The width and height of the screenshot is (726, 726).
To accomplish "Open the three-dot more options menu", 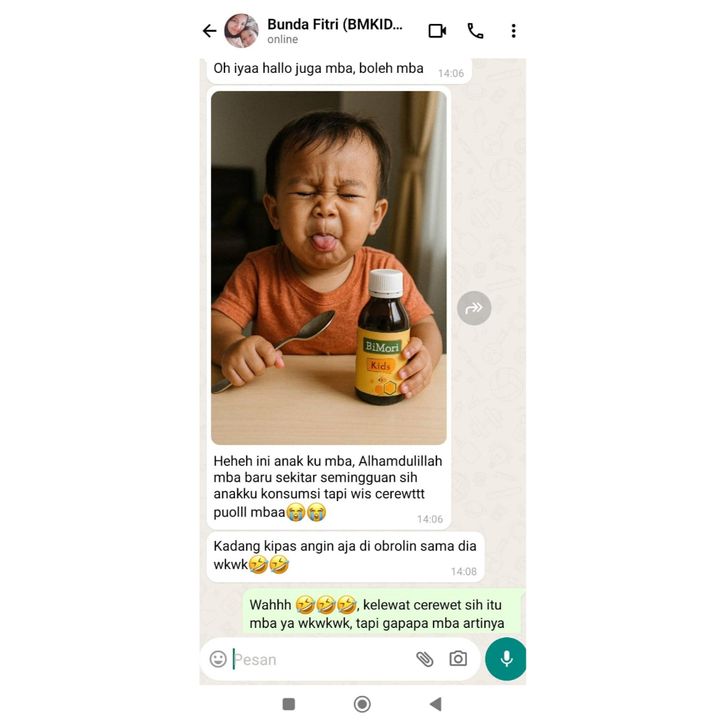I will [x=513, y=31].
